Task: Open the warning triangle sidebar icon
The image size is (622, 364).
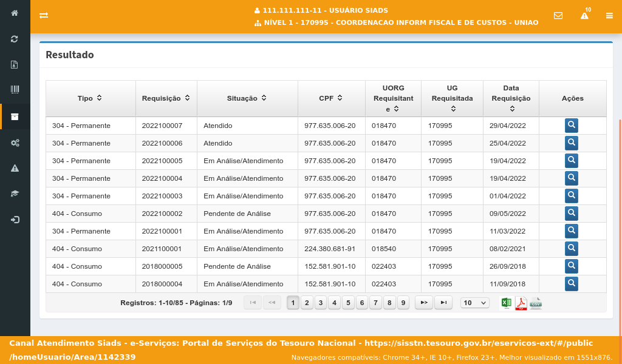Action: (15, 168)
